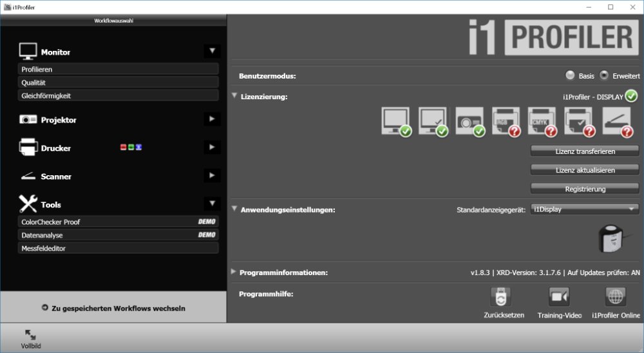Click the RGB printer license icon

click(x=506, y=122)
